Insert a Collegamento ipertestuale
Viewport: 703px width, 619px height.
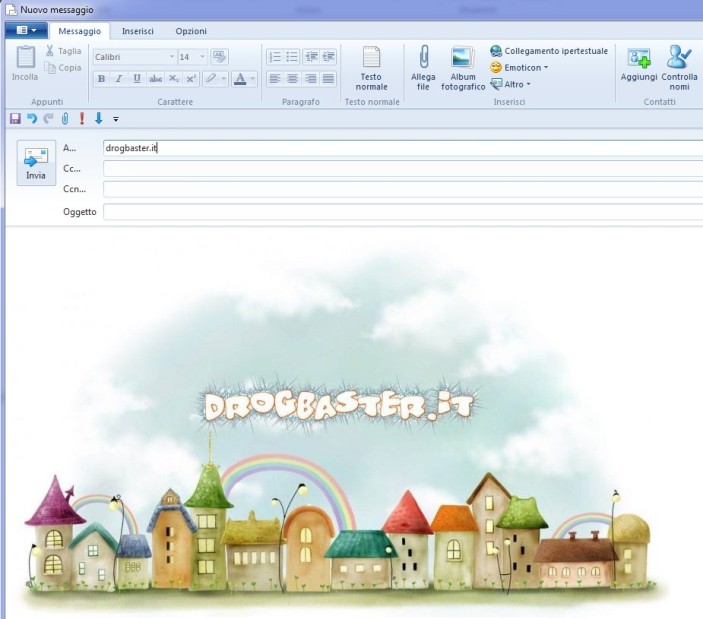pyautogui.click(x=549, y=51)
